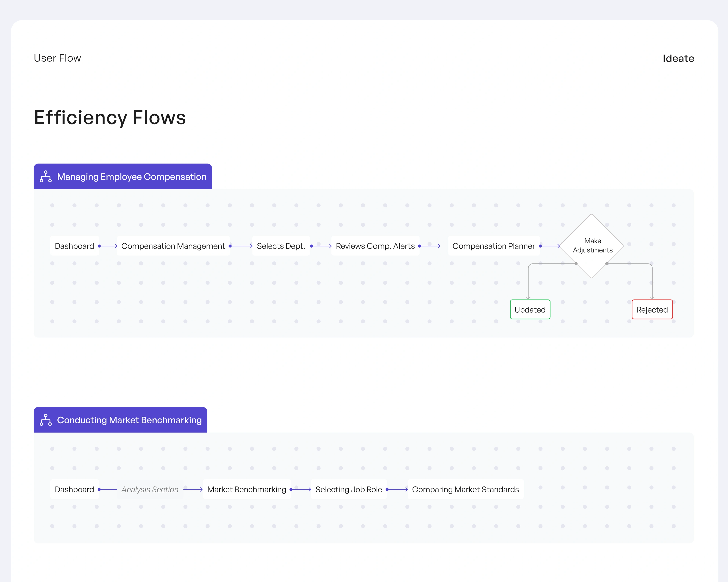The height and width of the screenshot is (582, 728).
Task: Select the Compensation Management step
Action: coord(173,246)
